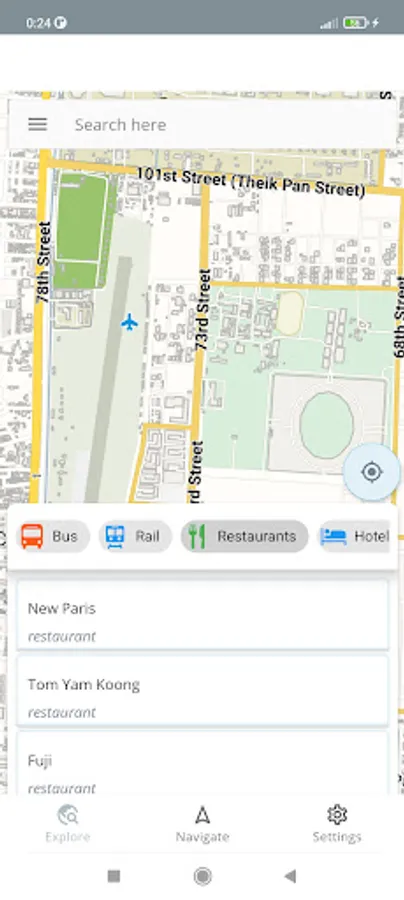Tap the my-location crosshair button
This screenshot has width=404, height=900.
pos(372,472)
